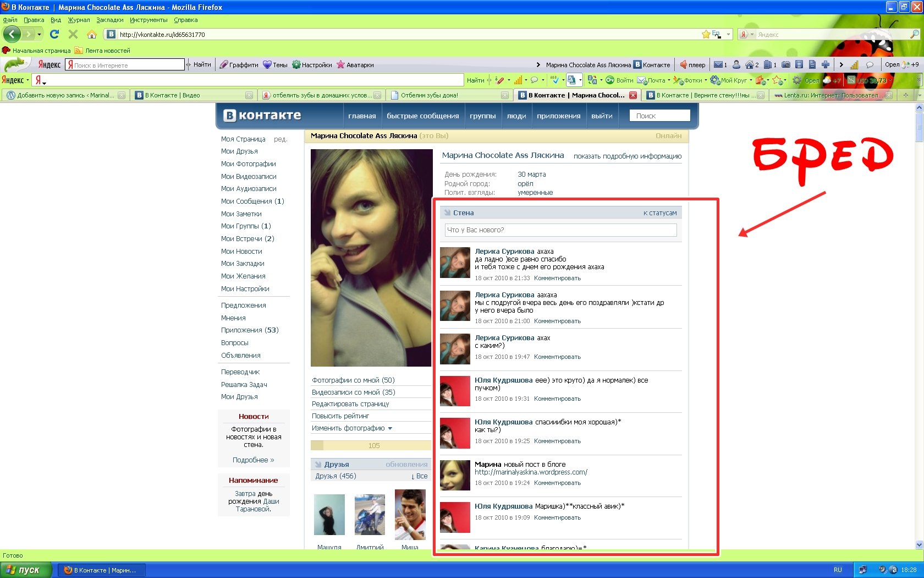This screenshot has width=924, height=578.
Task: Open the Почта dropdown arrow
Action: (x=669, y=80)
